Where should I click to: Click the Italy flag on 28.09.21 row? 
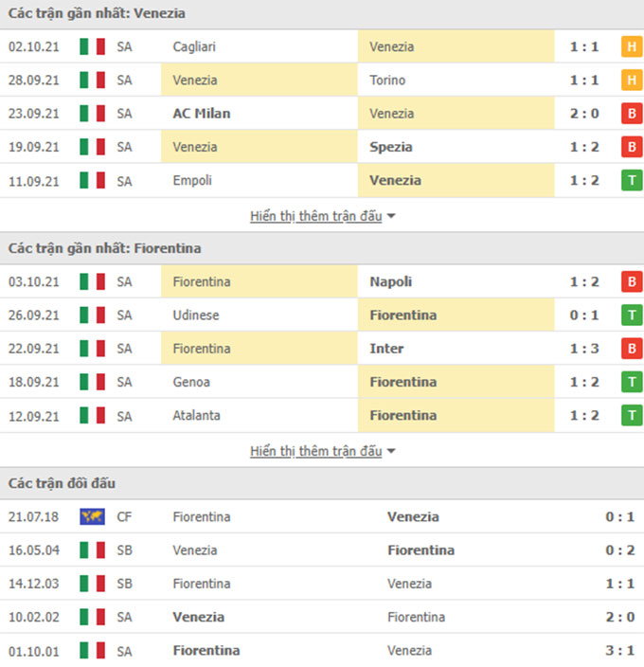[x=92, y=80]
